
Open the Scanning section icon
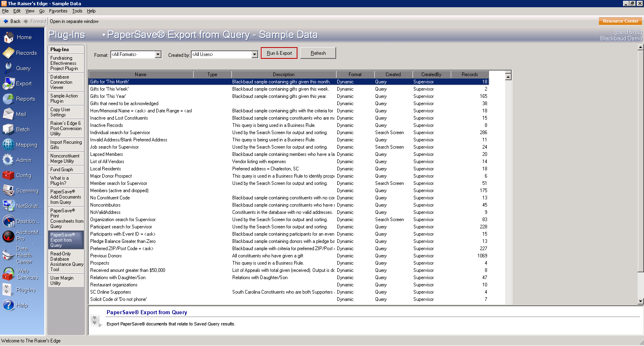click(8, 191)
